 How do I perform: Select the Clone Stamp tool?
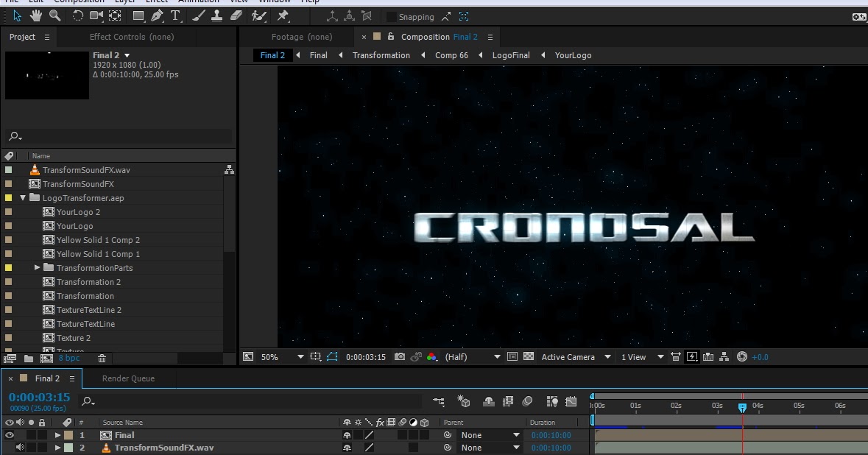(217, 16)
